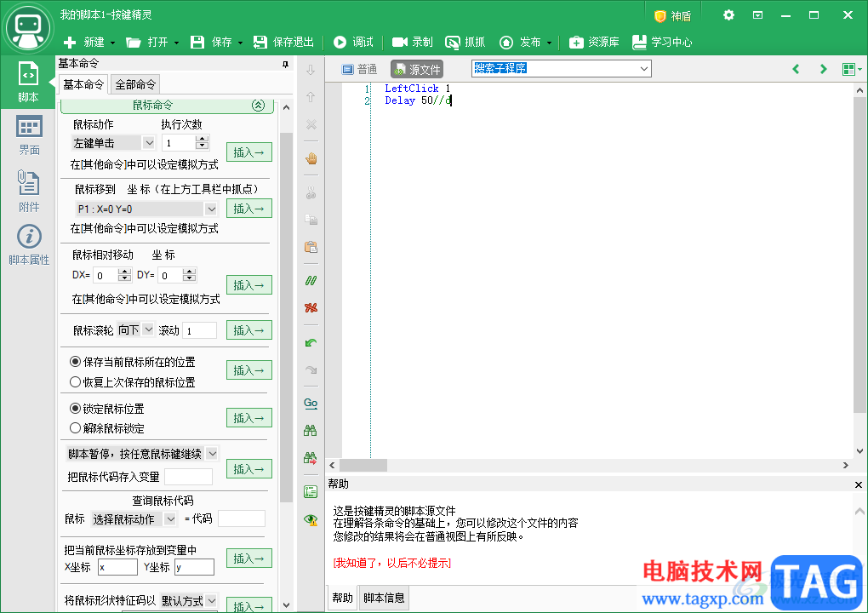Navigate back with green left arrow
The height and width of the screenshot is (613, 868).
point(796,69)
